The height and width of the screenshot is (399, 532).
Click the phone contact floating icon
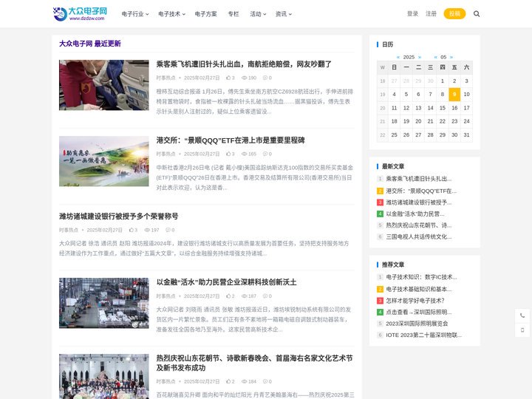522,316
